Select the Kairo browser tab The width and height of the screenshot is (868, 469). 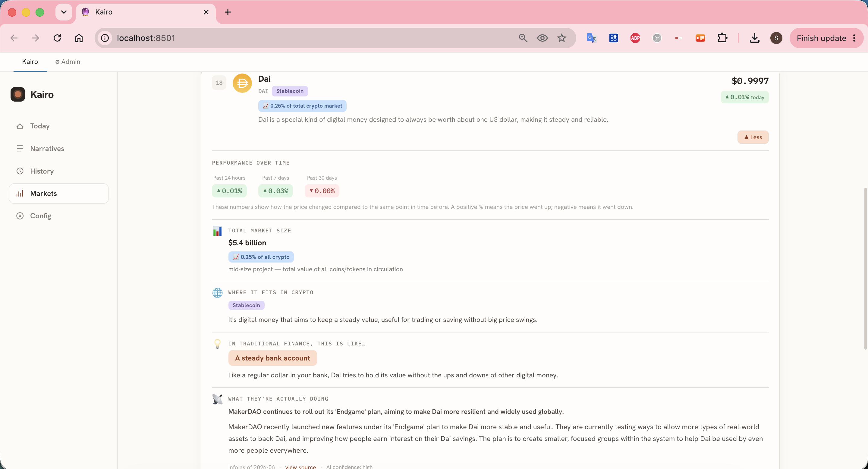pyautogui.click(x=146, y=12)
